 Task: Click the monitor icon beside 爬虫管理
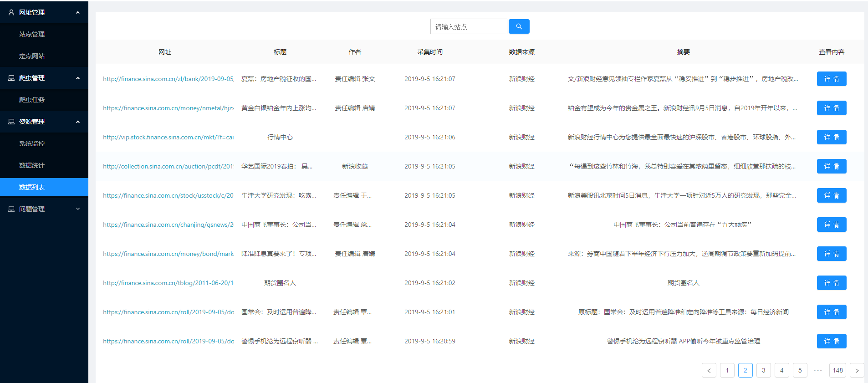coord(11,78)
